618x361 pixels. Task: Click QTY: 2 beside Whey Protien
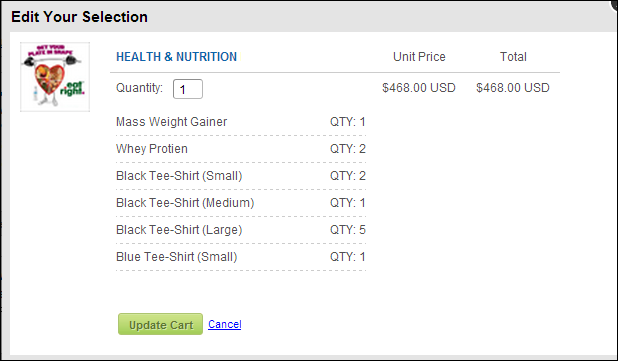[x=348, y=149]
